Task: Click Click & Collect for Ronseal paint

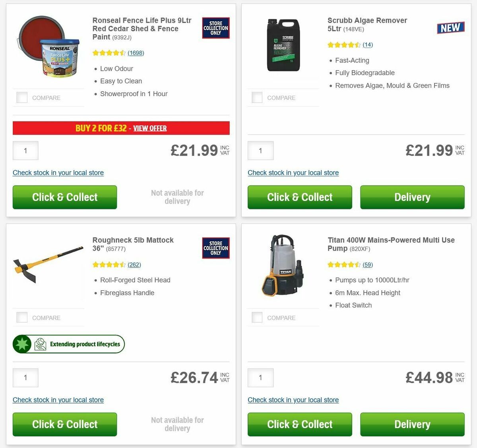Action: tap(64, 197)
